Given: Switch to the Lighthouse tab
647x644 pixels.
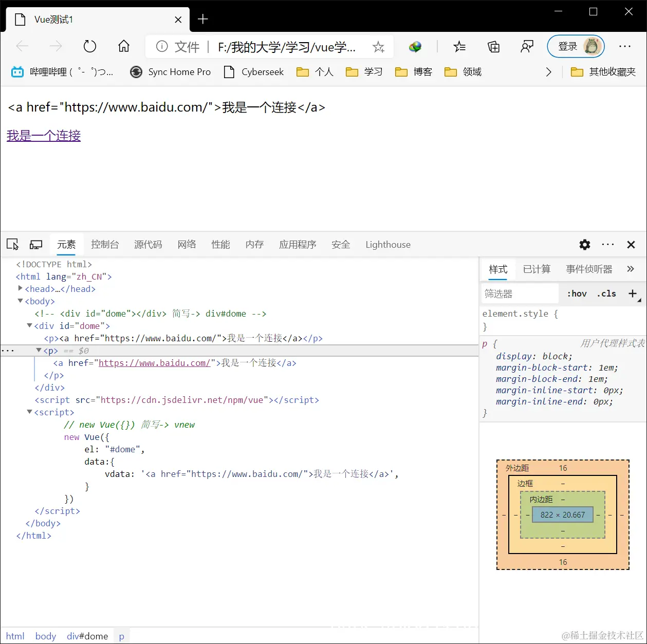Looking at the screenshot, I should click(388, 245).
